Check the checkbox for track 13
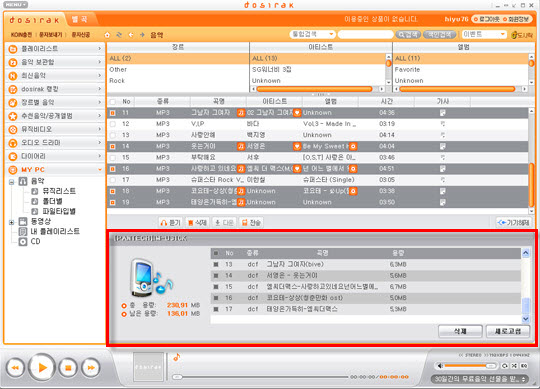This screenshot has height=389, width=540. pyautogui.click(x=113, y=135)
